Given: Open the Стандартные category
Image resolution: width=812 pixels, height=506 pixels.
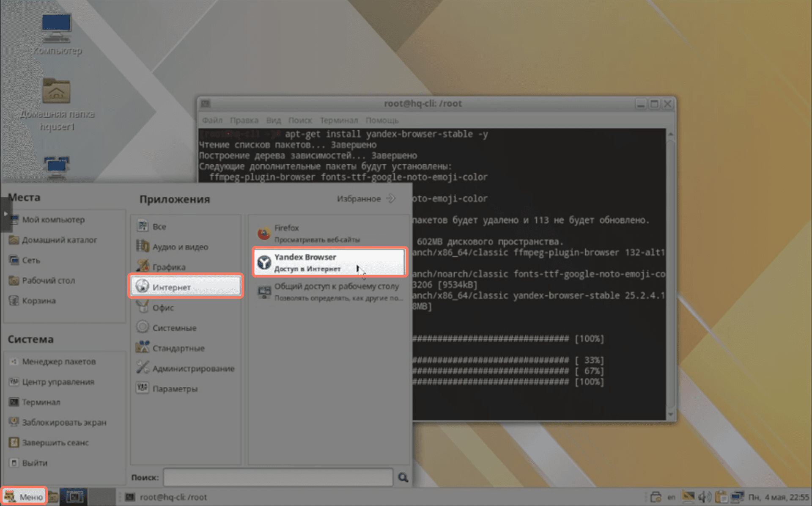Looking at the screenshot, I should coord(186,348).
